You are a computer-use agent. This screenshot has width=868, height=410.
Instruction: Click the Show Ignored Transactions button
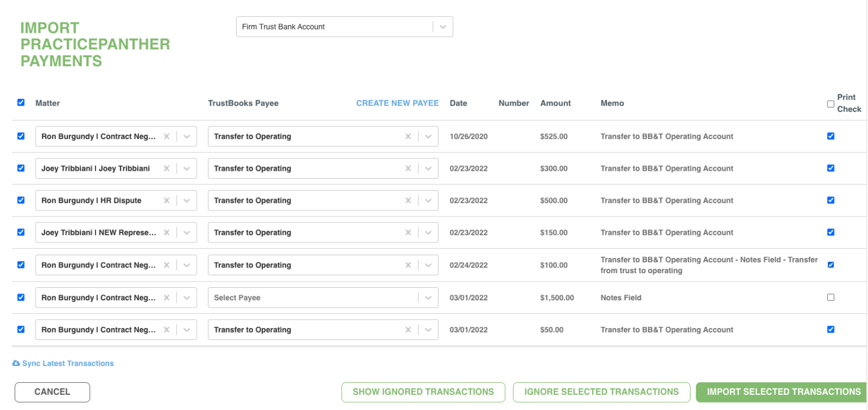click(x=423, y=392)
